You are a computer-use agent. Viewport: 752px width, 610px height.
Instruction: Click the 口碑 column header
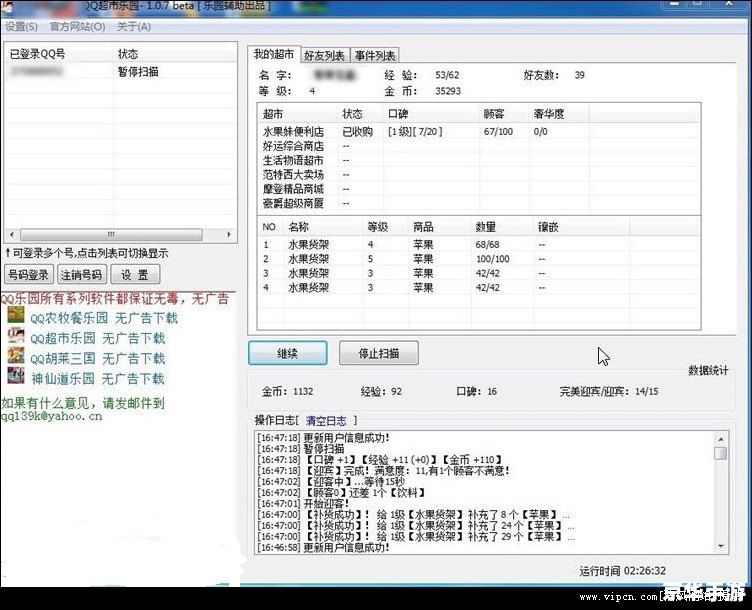click(432, 114)
